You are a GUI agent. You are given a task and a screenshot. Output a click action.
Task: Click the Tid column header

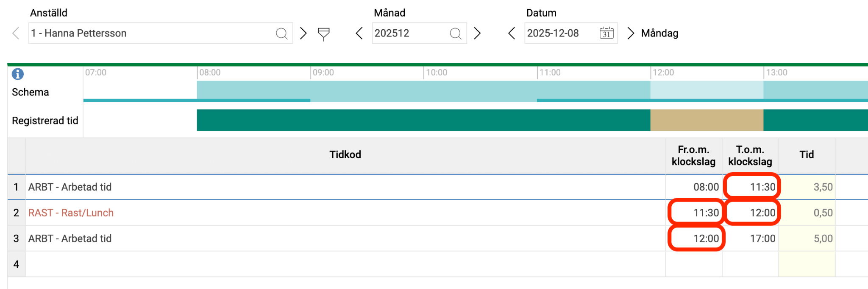807,155
